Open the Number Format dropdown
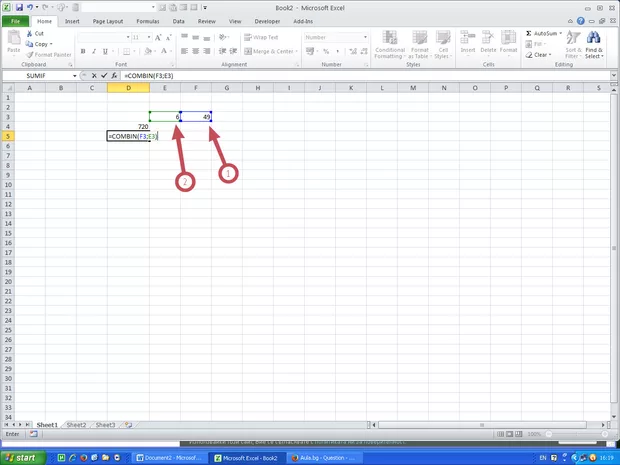 pos(365,37)
